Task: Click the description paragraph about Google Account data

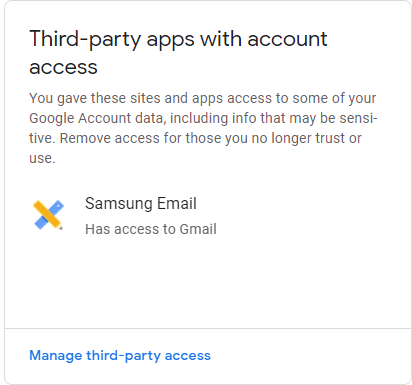Action: click(203, 128)
